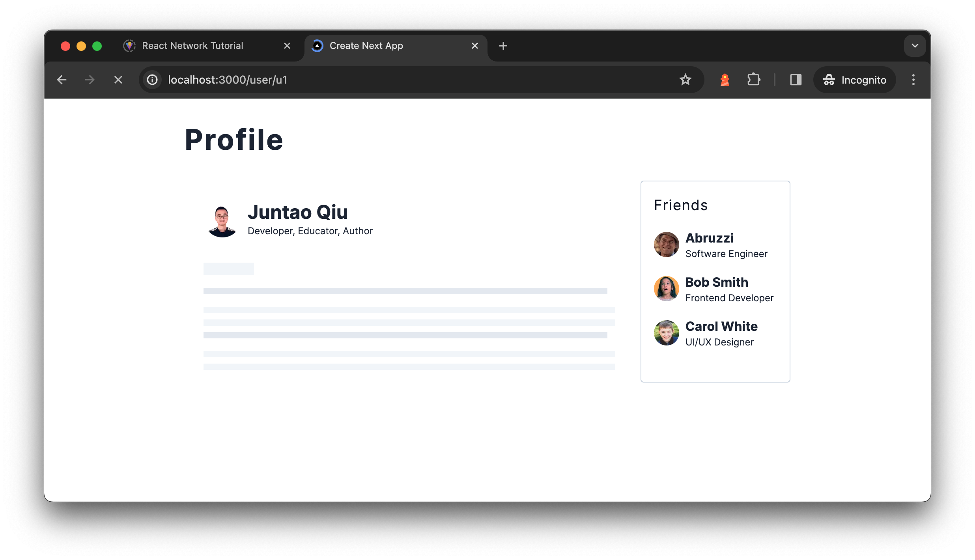Select the Create Next App tab
The image size is (975, 560).
coord(366,45)
